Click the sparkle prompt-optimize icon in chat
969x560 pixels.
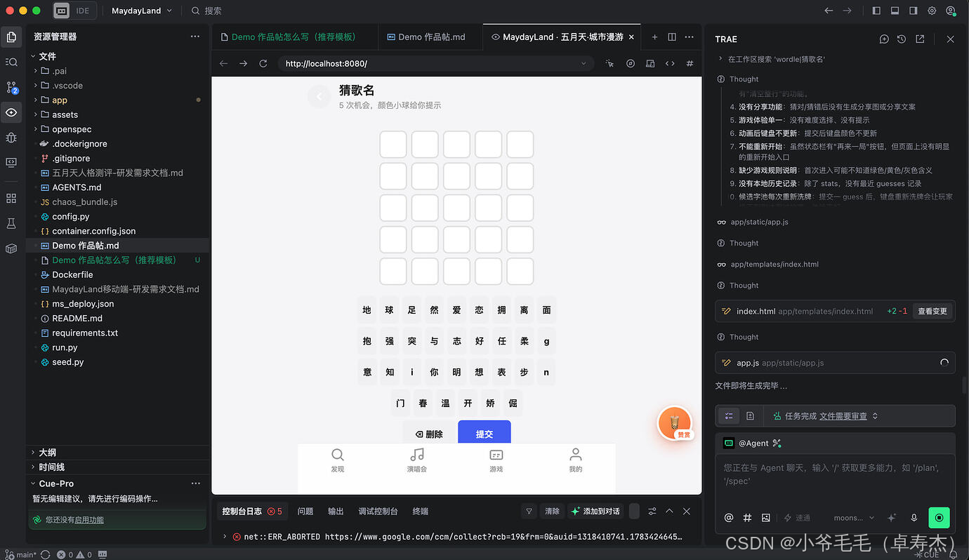(892, 518)
